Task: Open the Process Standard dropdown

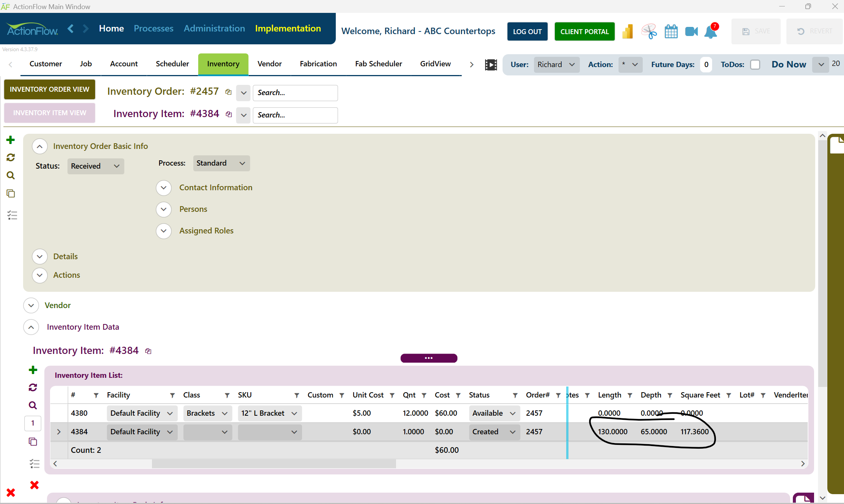Action: (x=221, y=163)
